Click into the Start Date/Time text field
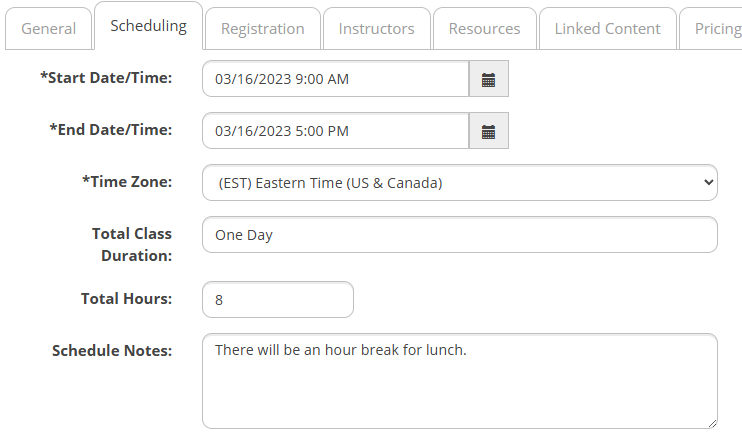Screen dimensions: 742x437 336,79
